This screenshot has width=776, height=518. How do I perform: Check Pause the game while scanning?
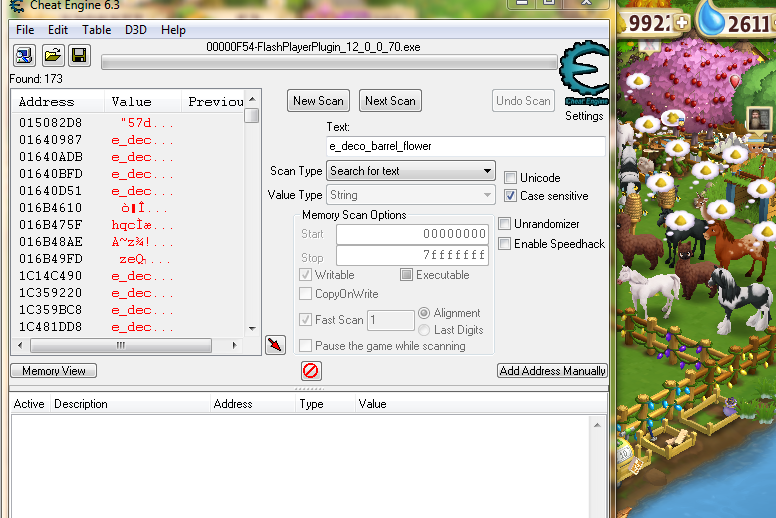point(305,345)
